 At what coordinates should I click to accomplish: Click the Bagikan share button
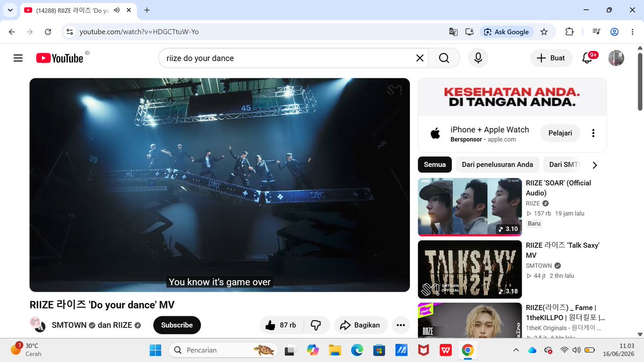[361, 325]
